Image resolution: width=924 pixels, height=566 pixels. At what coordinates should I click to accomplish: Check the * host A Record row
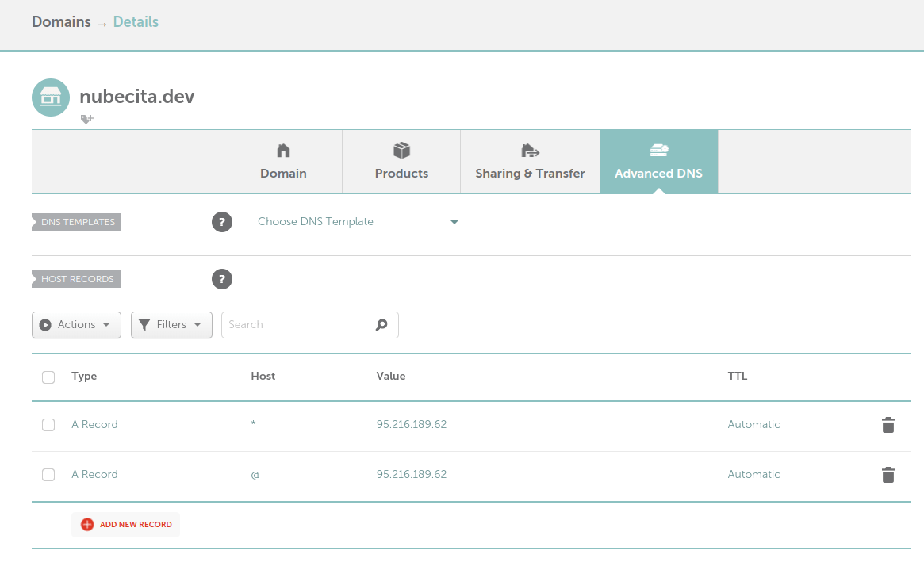[x=48, y=425]
